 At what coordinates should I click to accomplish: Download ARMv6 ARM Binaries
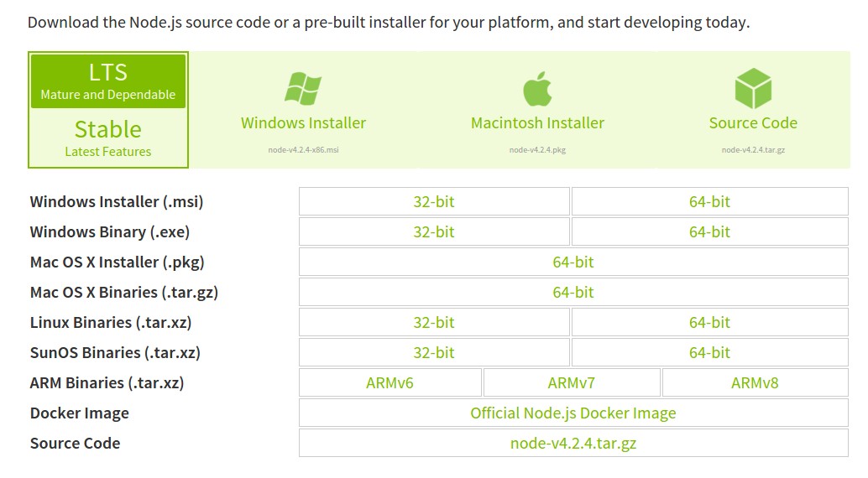click(x=390, y=383)
